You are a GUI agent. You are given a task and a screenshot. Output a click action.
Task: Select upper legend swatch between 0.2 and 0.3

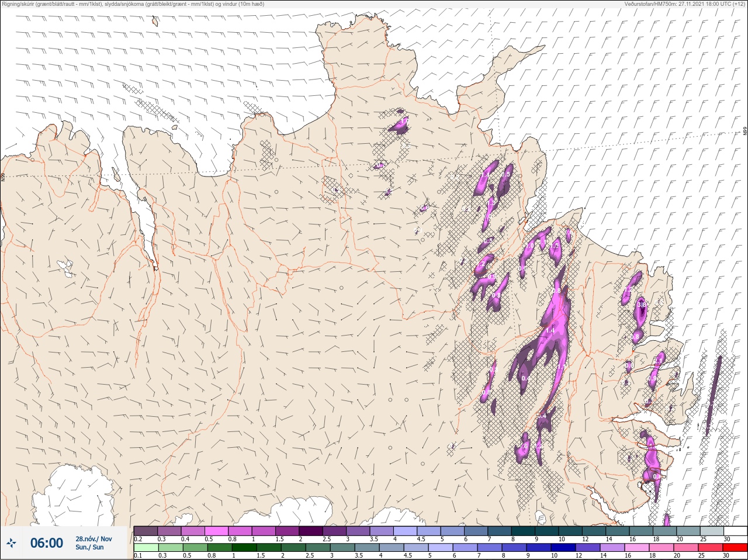(146, 531)
